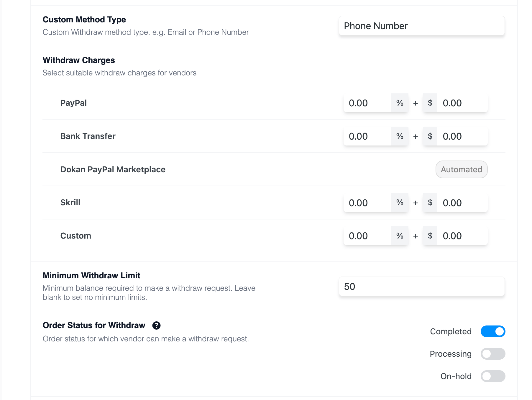Image resolution: width=532 pixels, height=400 pixels.
Task: Click the Automated badge for Dokan PayPal Marketplace
Action: click(462, 169)
